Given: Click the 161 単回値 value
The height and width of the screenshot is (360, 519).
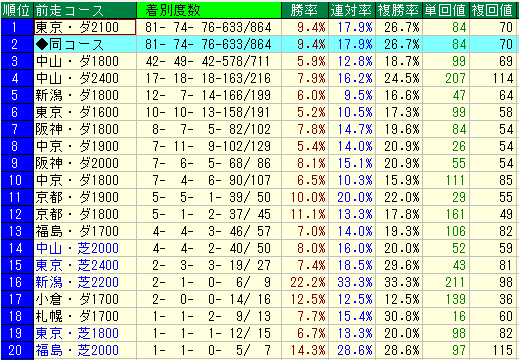Looking at the screenshot, I should click(455, 214).
